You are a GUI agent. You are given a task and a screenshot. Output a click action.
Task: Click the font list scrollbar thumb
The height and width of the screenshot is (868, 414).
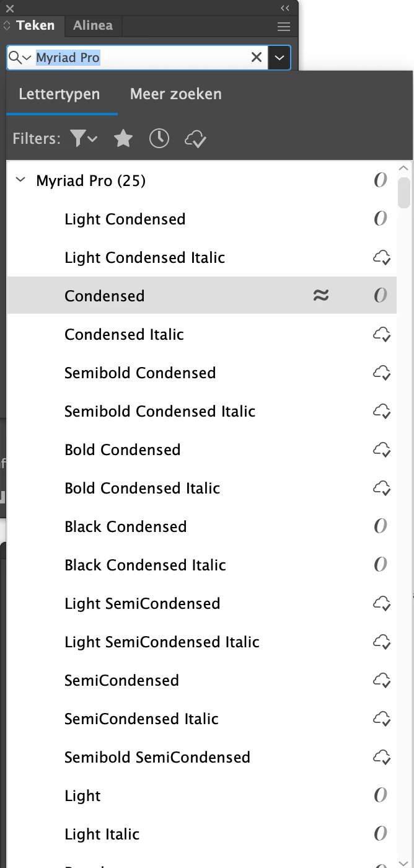[404, 193]
